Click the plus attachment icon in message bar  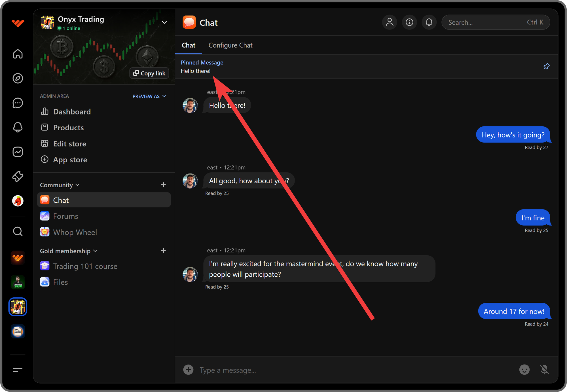(188, 370)
